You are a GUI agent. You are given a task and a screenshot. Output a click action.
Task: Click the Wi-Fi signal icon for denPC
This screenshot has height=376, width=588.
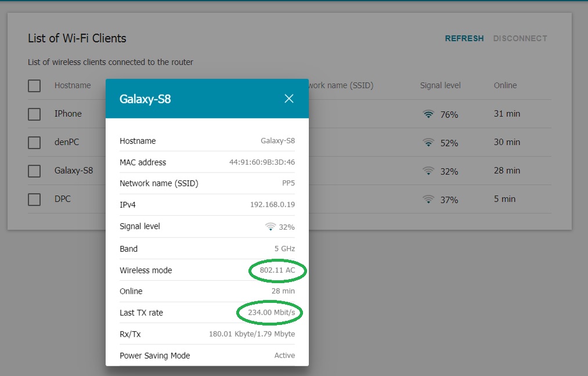coord(428,143)
